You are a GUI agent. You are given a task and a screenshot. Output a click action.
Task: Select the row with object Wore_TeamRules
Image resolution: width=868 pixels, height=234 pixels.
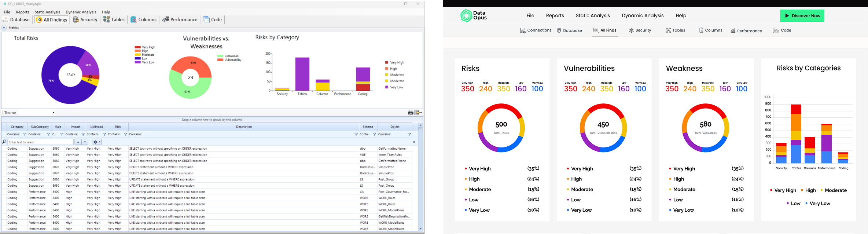pyautogui.click(x=207, y=155)
